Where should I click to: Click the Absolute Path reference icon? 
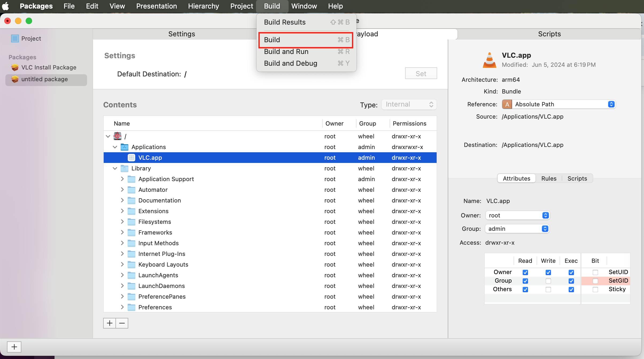pos(507,104)
